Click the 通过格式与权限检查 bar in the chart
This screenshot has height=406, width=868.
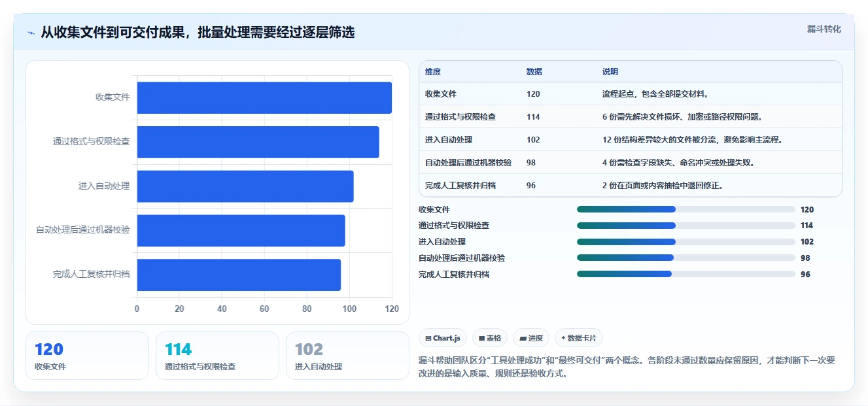point(258,142)
